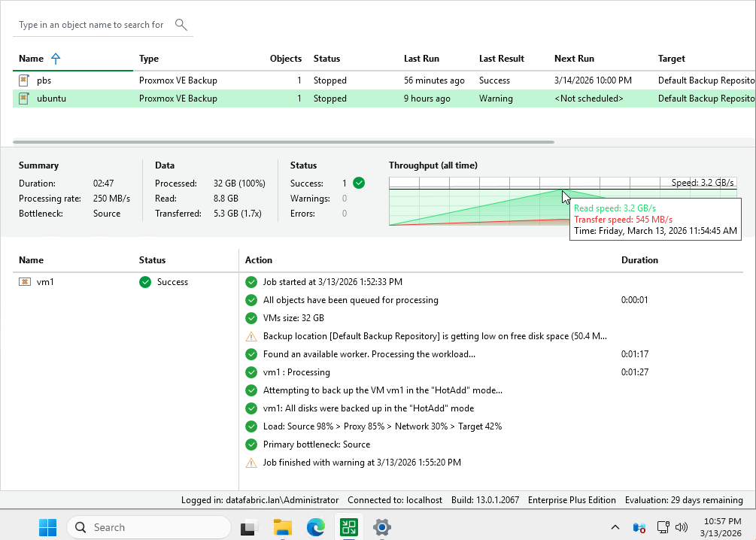The height and width of the screenshot is (540, 756).
Task: Click the check icon for objects queued
Action: 251,300
